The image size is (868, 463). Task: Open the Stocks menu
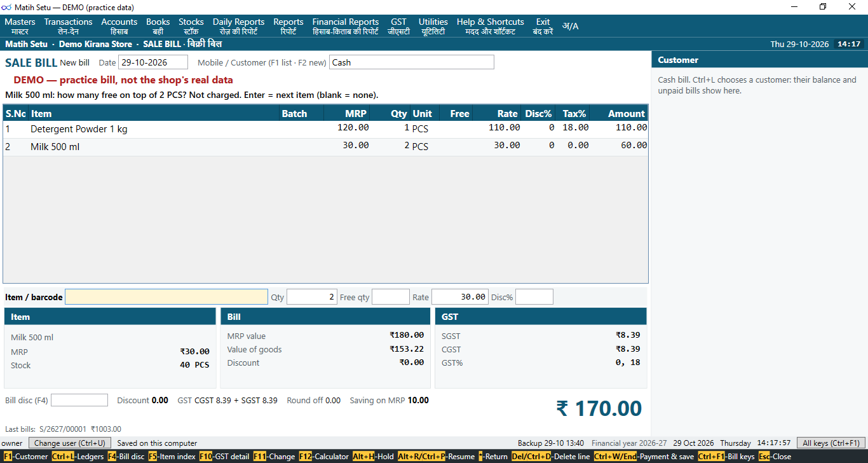click(191, 26)
